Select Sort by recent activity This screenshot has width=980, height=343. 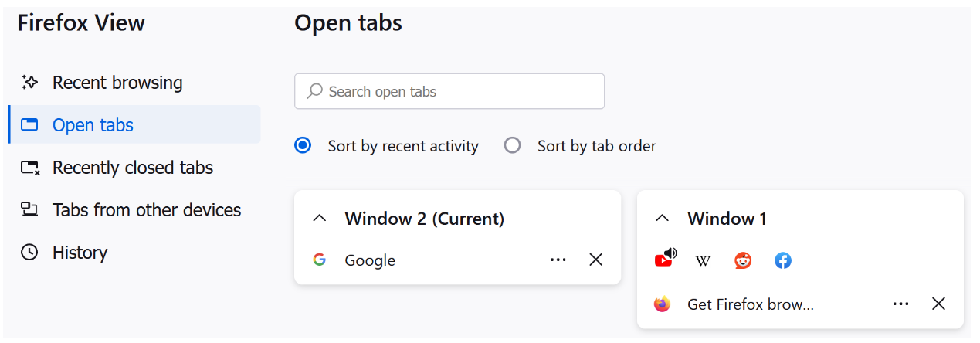386,145
